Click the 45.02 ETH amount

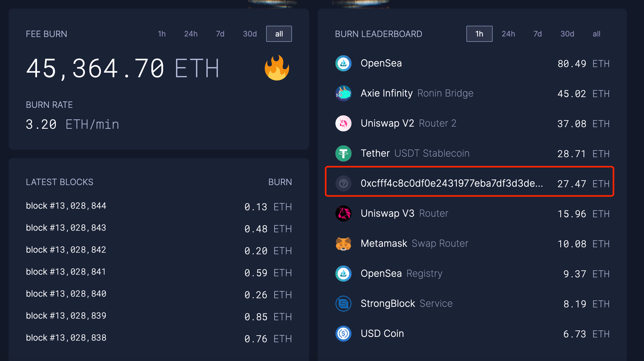[583, 94]
